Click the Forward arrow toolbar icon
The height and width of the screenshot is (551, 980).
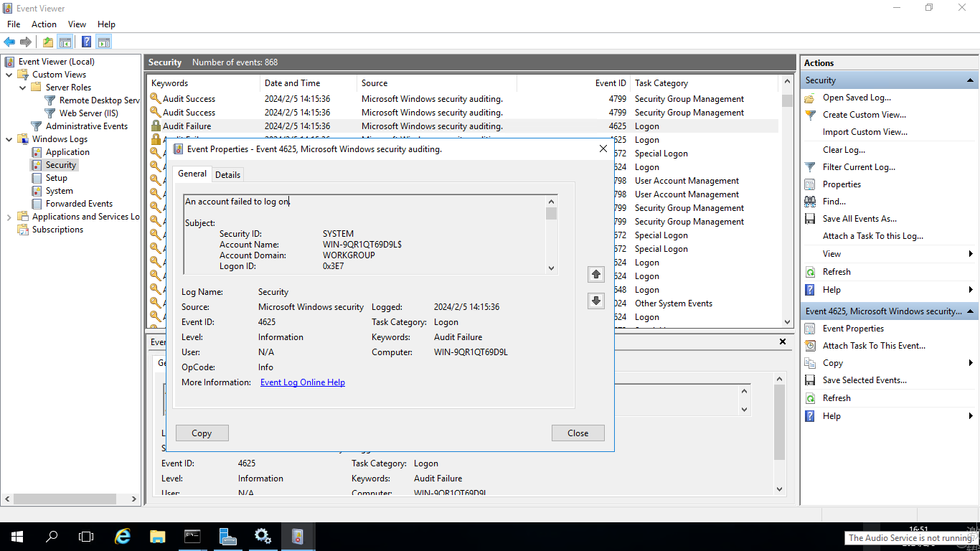pyautogui.click(x=26, y=42)
